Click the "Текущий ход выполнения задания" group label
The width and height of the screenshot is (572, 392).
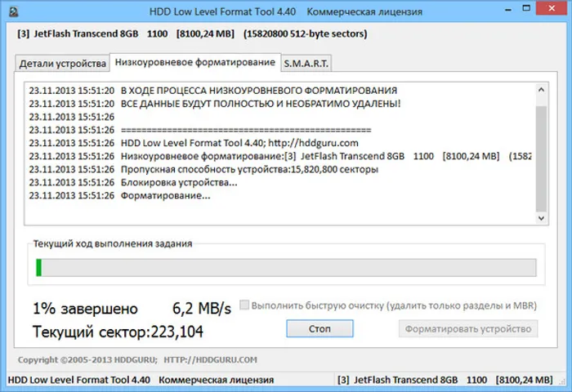pos(113,243)
